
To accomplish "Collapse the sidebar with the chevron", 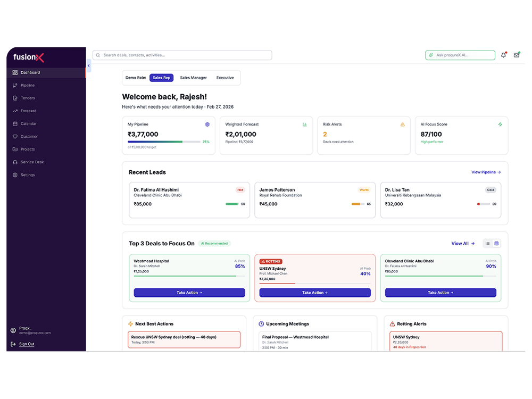I will 89,66.
